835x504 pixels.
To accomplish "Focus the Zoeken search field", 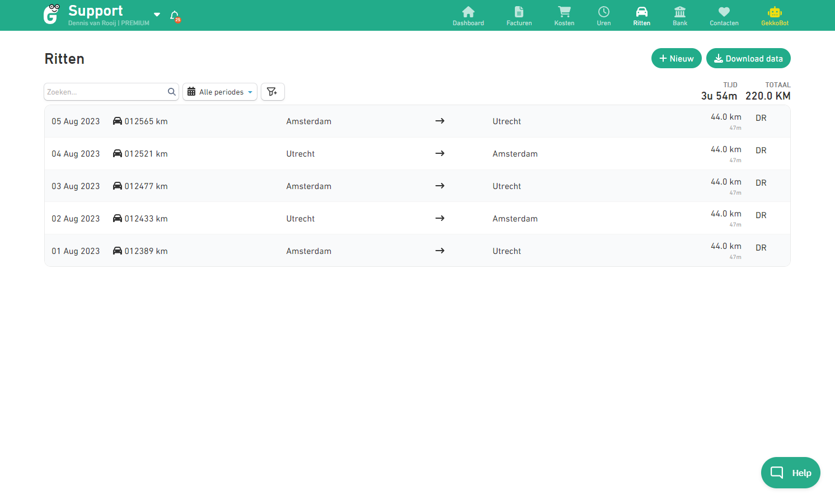I will 111,92.
